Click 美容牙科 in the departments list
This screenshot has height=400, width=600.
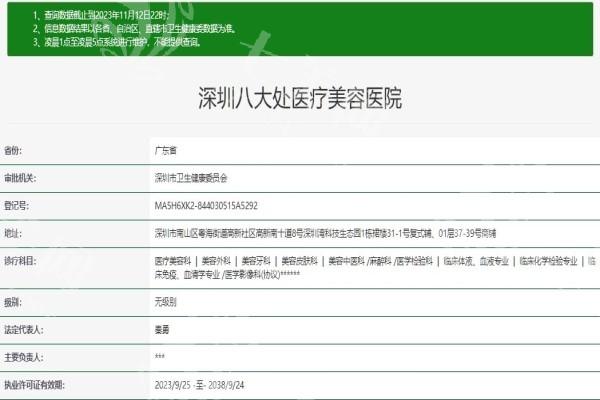tap(256, 261)
